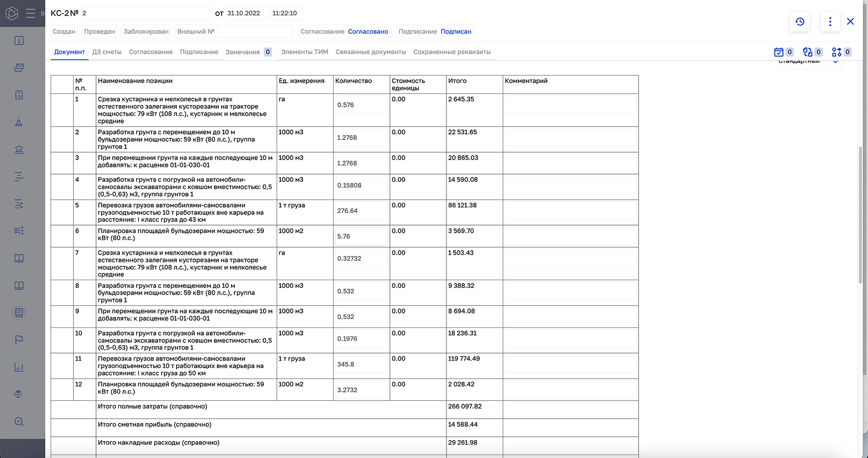868x458 pixels.
Task: Switch to the ДЗ сметы tab
Action: tap(107, 52)
